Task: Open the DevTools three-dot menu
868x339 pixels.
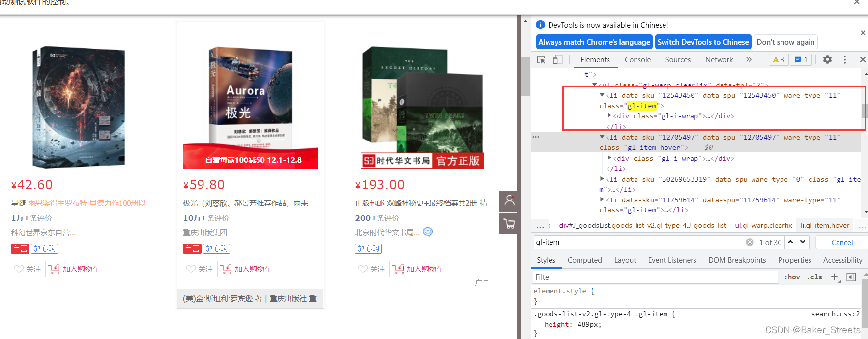Action: [845, 59]
